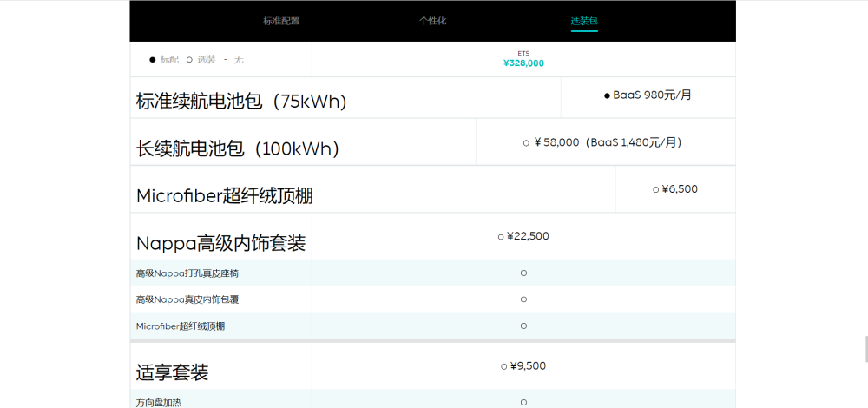Image resolution: width=868 pixels, height=408 pixels.
Task: Click the Nappa高级内饰套装 heading
Action: 220,243
